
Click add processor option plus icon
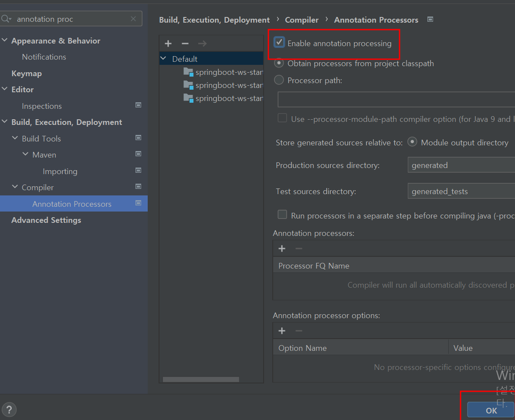(282, 331)
